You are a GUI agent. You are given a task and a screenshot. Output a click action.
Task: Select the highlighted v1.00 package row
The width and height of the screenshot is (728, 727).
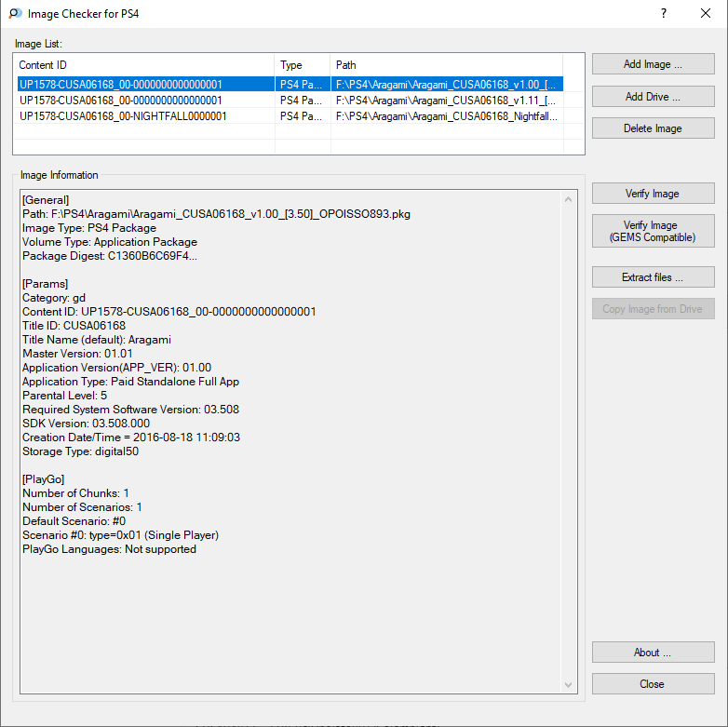(290, 85)
